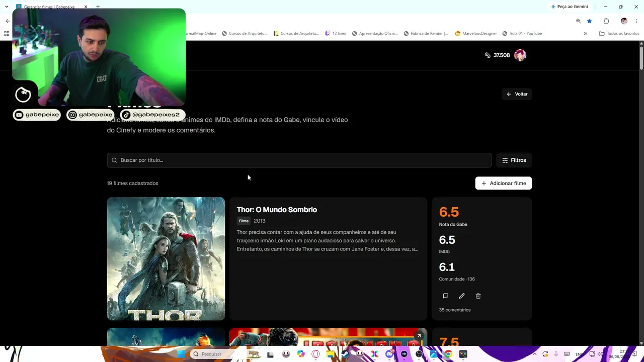Close the Gerenciar filmes tab
The image size is (644, 362).
(x=86, y=7)
